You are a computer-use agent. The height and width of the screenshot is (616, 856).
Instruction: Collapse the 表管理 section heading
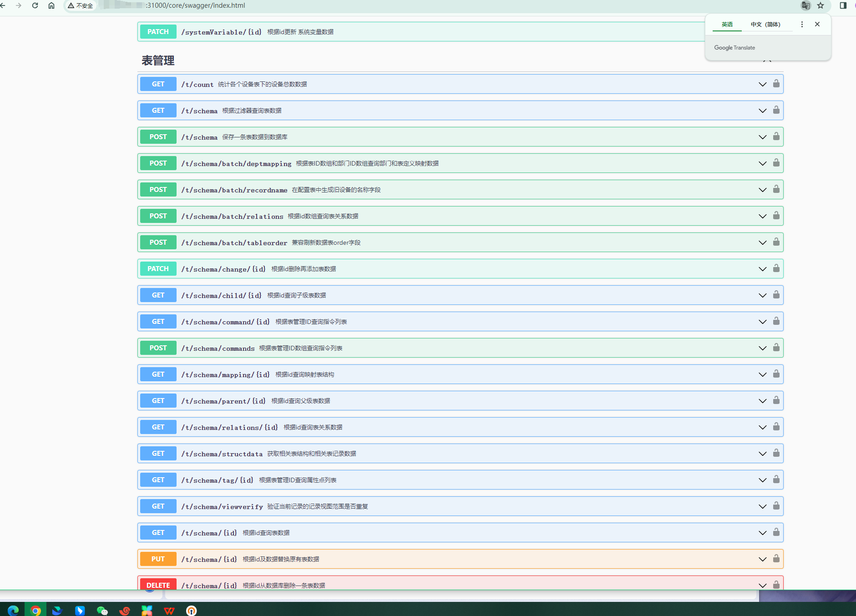point(158,61)
